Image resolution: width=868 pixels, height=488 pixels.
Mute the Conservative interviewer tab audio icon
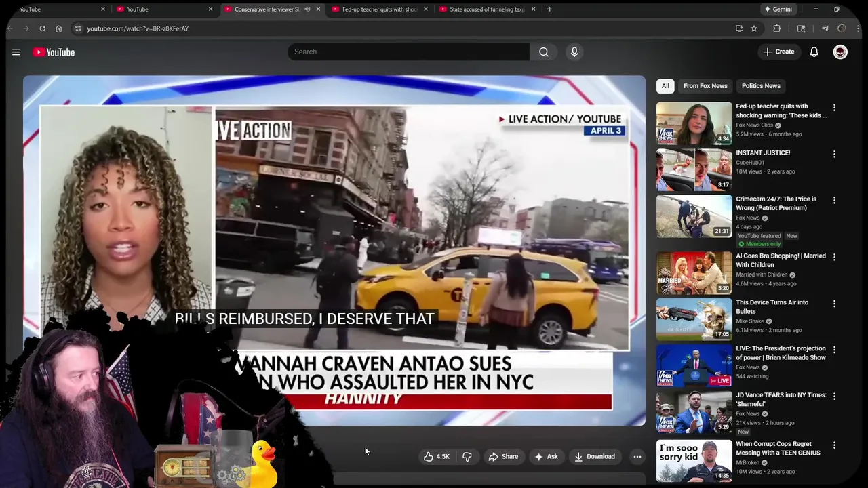point(307,9)
